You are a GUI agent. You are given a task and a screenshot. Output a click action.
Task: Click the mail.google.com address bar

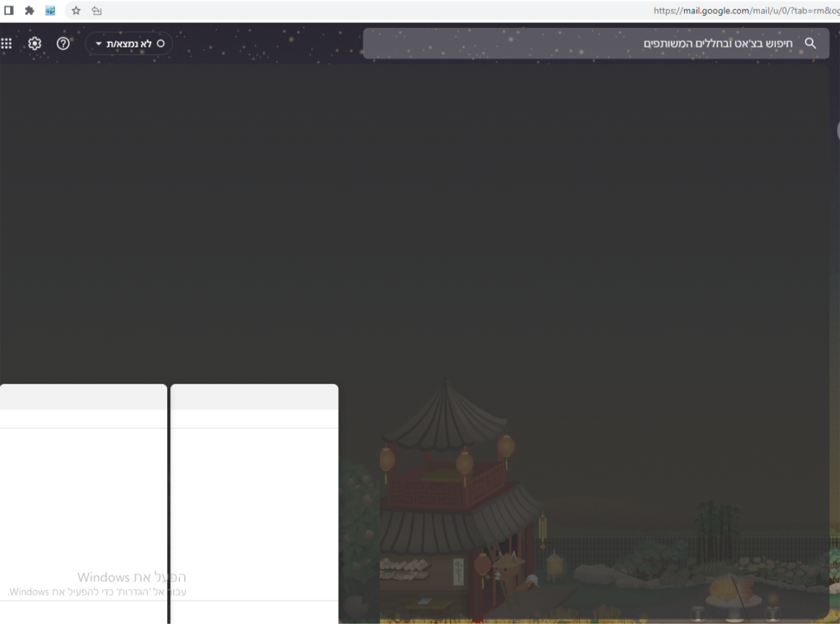click(x=747, y=10)
